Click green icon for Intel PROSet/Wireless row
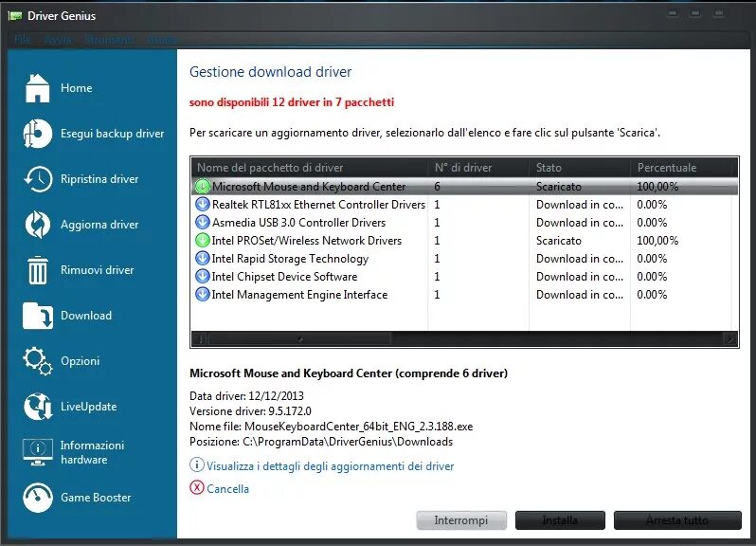Image resolution: width=756 pixels, height=546 pixels. (x=203, y=240)
